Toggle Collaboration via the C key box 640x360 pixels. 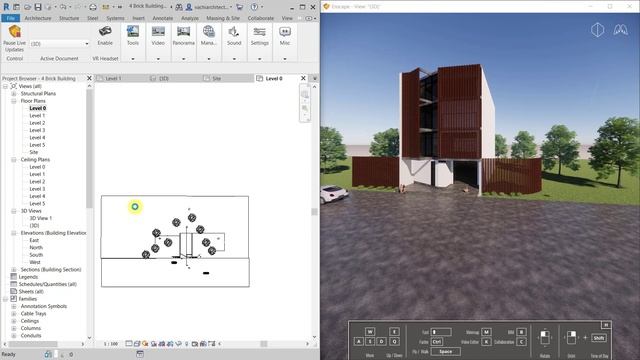pos(521,342)
